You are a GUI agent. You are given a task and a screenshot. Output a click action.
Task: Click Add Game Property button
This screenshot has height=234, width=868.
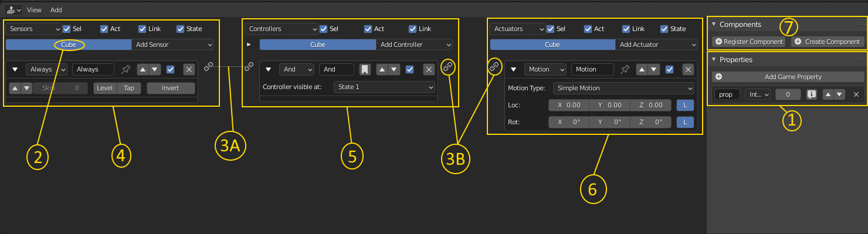[x=788, y=77]
